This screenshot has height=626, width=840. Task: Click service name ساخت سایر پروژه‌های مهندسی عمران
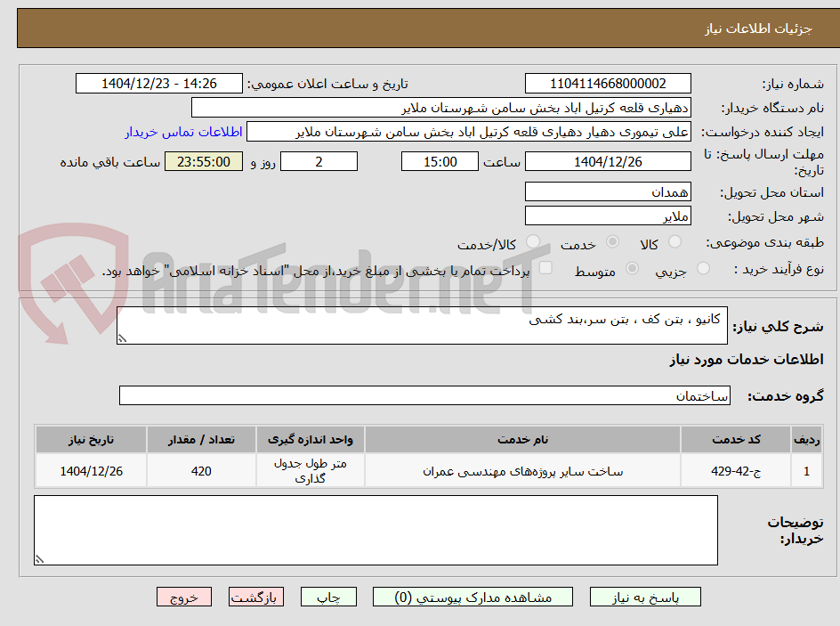[x=522, y=471]
